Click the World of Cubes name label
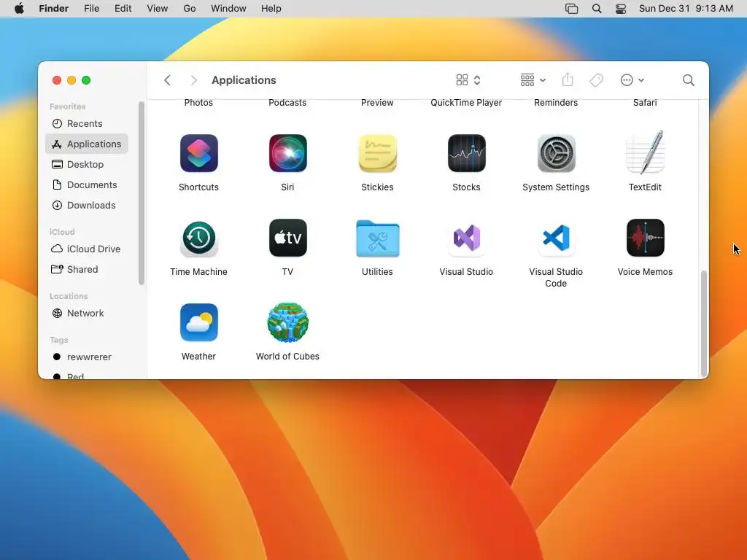The image size is (747, 560). [x=287, y=357]
